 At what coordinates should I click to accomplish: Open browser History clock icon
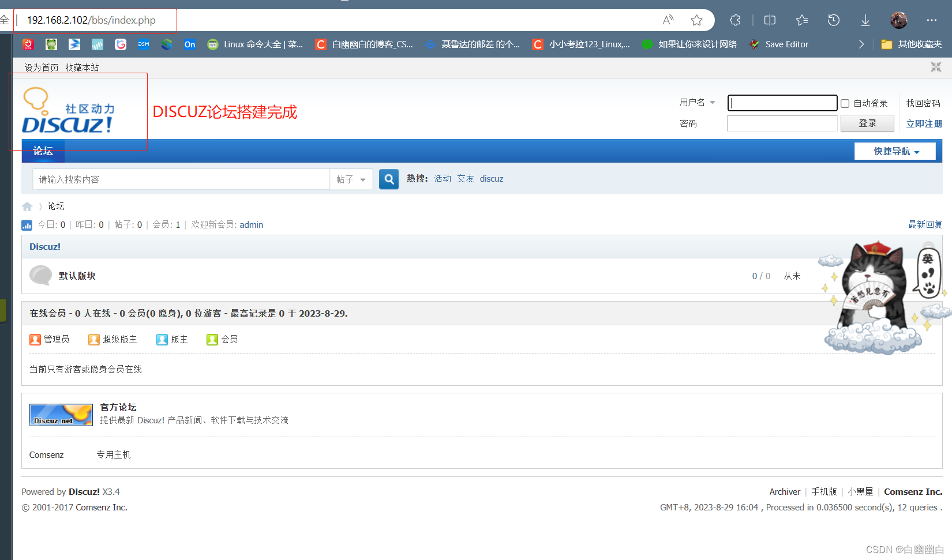coord(834,20)
